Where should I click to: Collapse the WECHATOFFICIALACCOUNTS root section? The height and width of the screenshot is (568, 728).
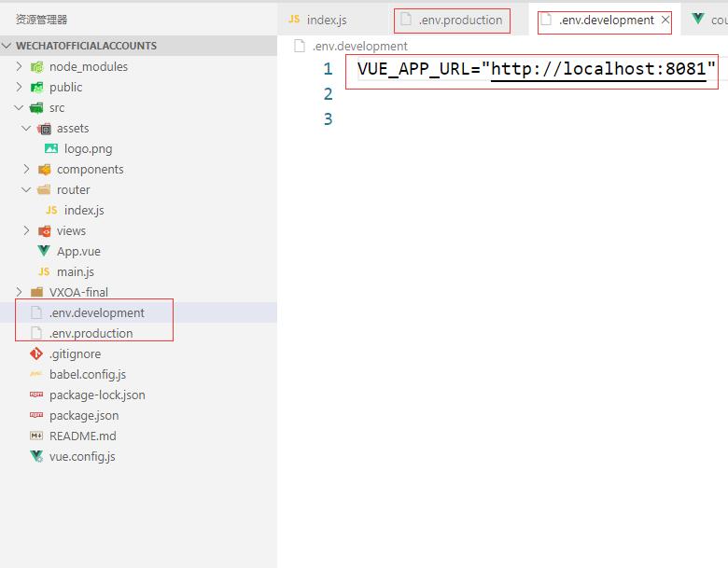[8, 46]
